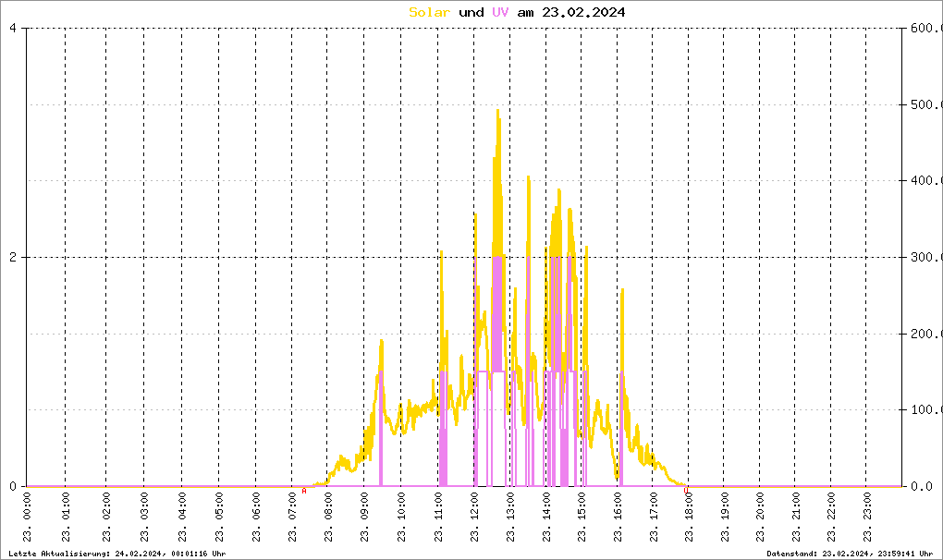Click the solar peak just after 16:00
This screenshot has height=560, width=943.
tap(622, 291)
